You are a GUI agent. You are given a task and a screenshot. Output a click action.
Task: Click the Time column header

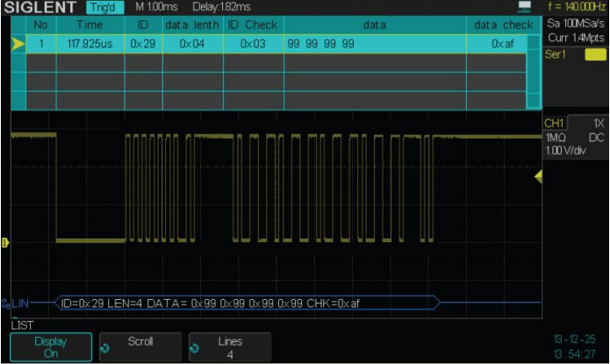click(x=90, y=25)
